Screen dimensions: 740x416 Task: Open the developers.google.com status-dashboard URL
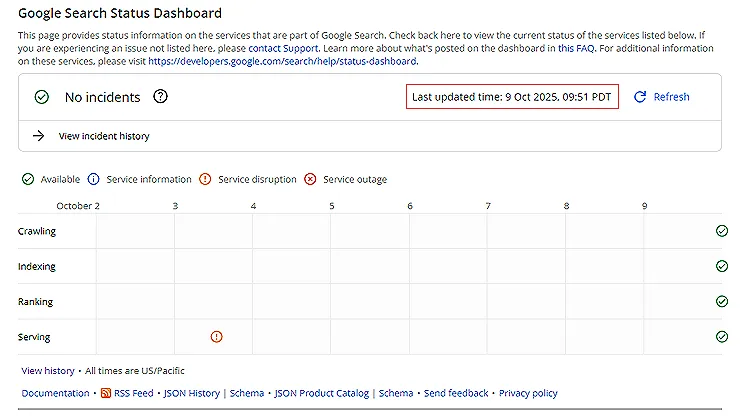pyautogui.click(x=282, y=61)
